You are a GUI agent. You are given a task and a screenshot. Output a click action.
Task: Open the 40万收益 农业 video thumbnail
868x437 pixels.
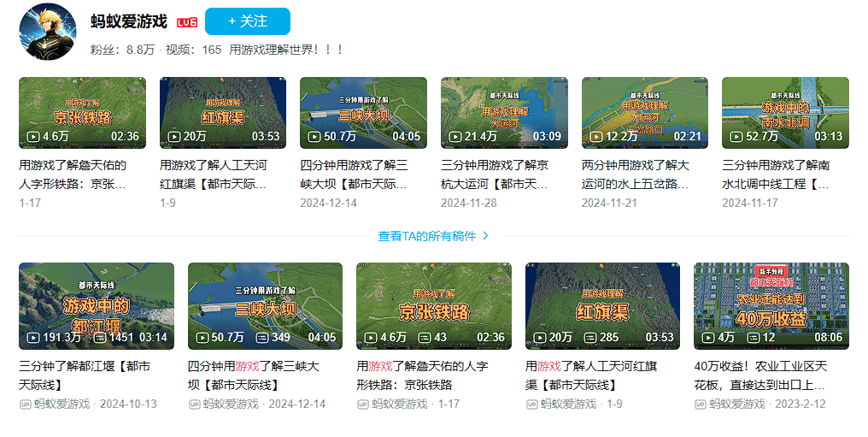(771, 306)
